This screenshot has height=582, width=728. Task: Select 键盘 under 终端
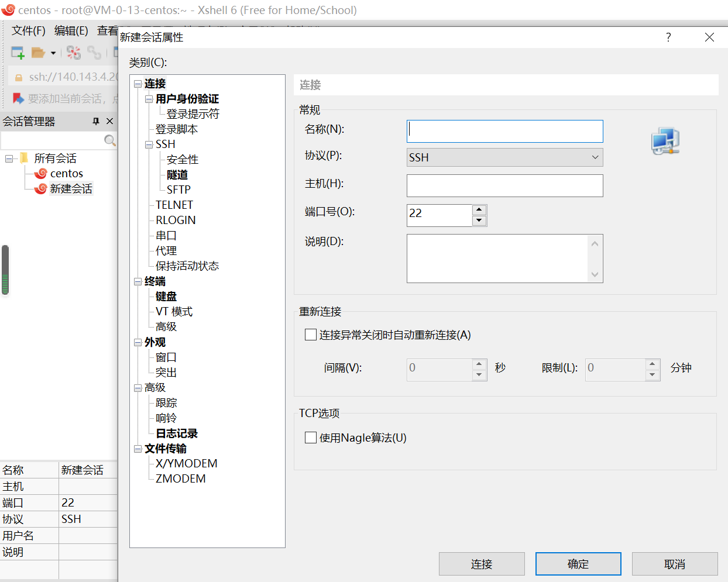[x=166, y=297]
